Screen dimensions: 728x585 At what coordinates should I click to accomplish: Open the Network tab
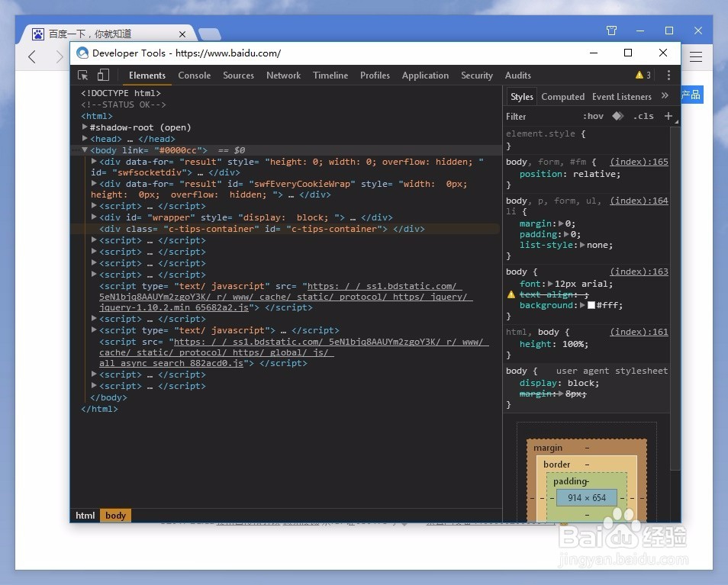[x=283, y=76]
